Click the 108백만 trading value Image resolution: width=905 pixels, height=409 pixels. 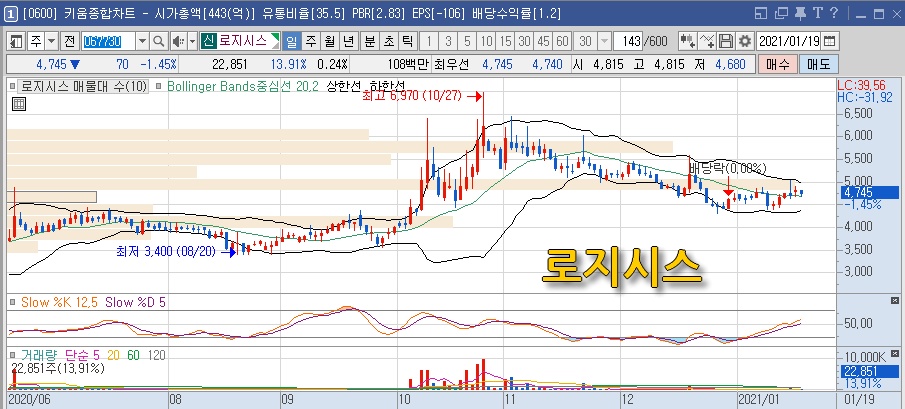point(408,64)
